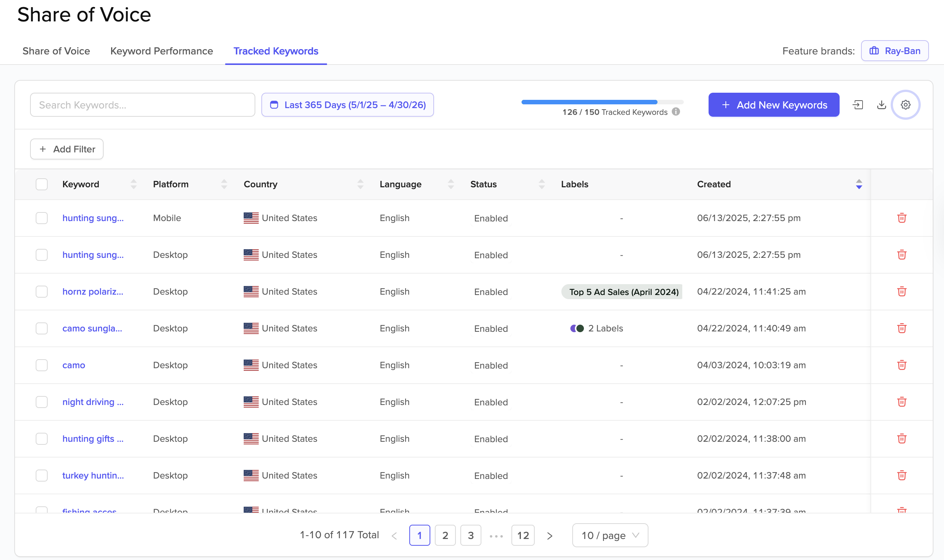944x560 pixels.
Task: Delete the Mobile hunting sung... keyword
Action: (x=901, y=218)
